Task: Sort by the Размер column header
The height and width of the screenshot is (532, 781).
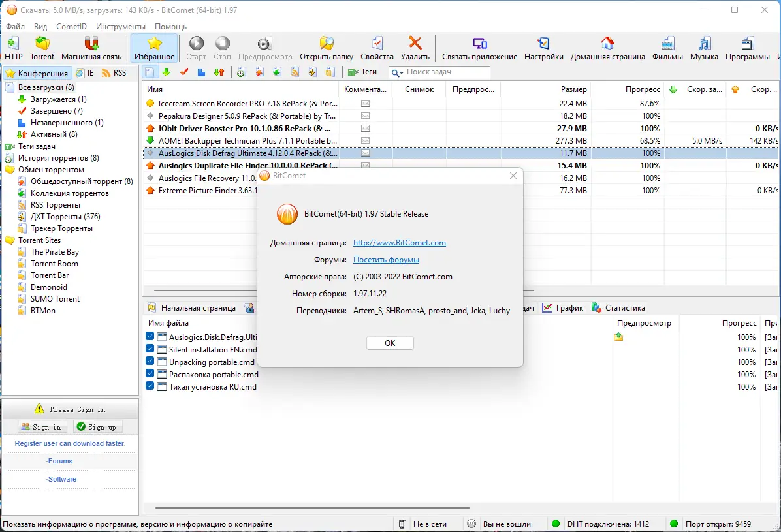Action: click(x=545, y=89)
